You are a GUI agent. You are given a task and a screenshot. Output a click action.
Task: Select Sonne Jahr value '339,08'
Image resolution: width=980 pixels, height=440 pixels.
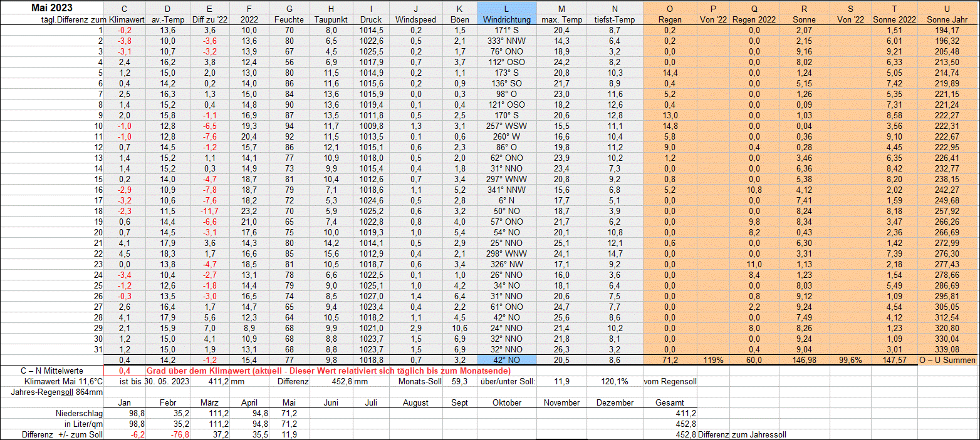click(947, 349)
